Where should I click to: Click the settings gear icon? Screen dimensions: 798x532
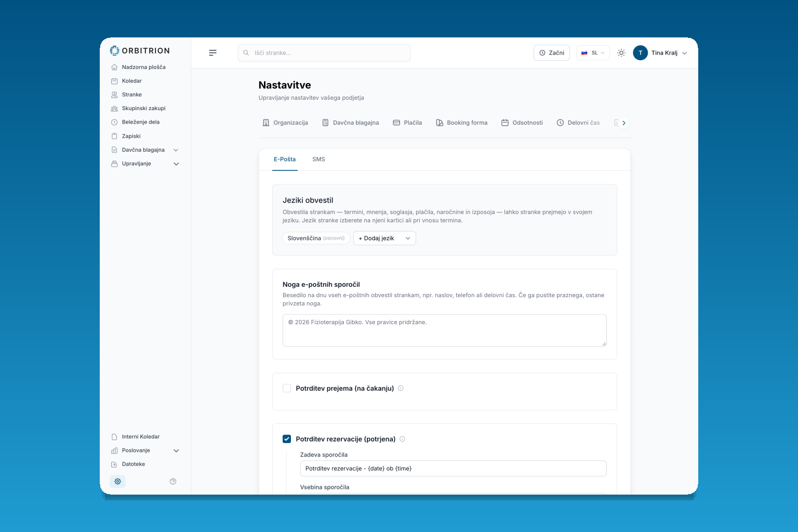[117, 482]
